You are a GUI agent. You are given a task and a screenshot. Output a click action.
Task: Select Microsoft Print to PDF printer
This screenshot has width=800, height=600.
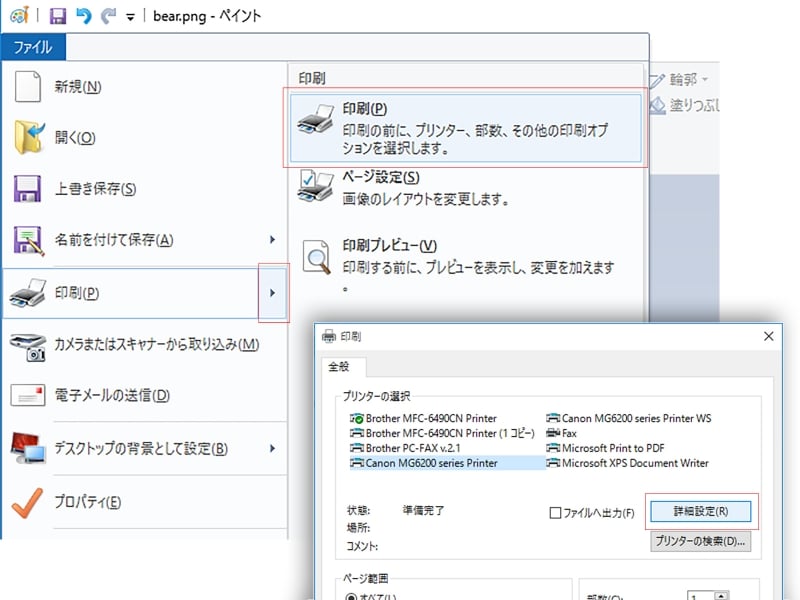coord(605,448)
